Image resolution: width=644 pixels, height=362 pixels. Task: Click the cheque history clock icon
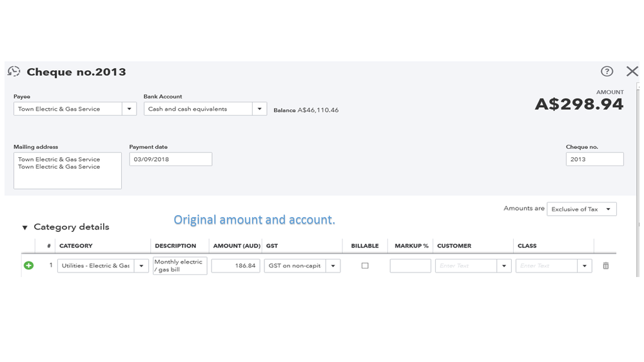tap(14, 71)
